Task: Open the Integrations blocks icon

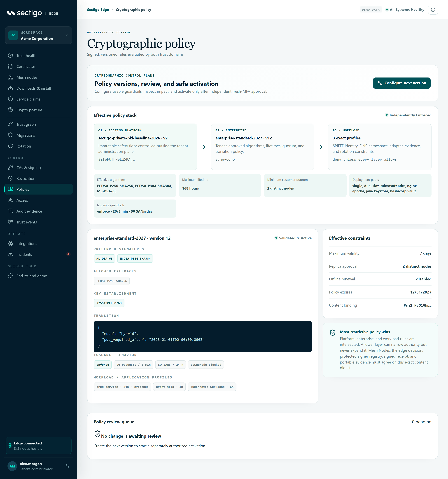Action: (10, 243)
